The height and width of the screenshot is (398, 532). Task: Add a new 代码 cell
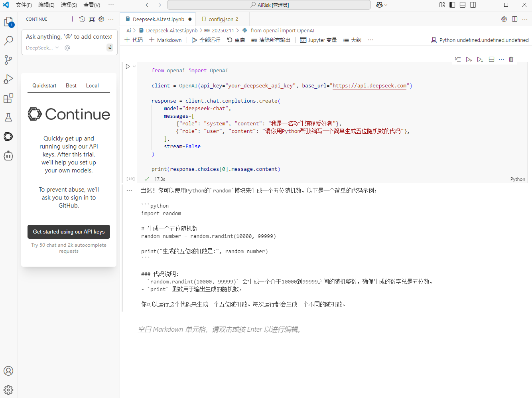coord(133,40)
